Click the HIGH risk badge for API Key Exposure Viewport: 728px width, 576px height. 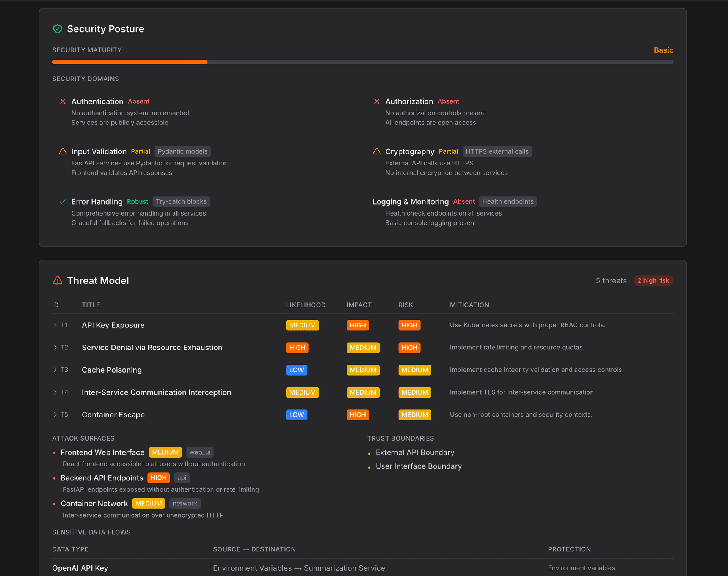pyautogui.click(x=409, y=325)
